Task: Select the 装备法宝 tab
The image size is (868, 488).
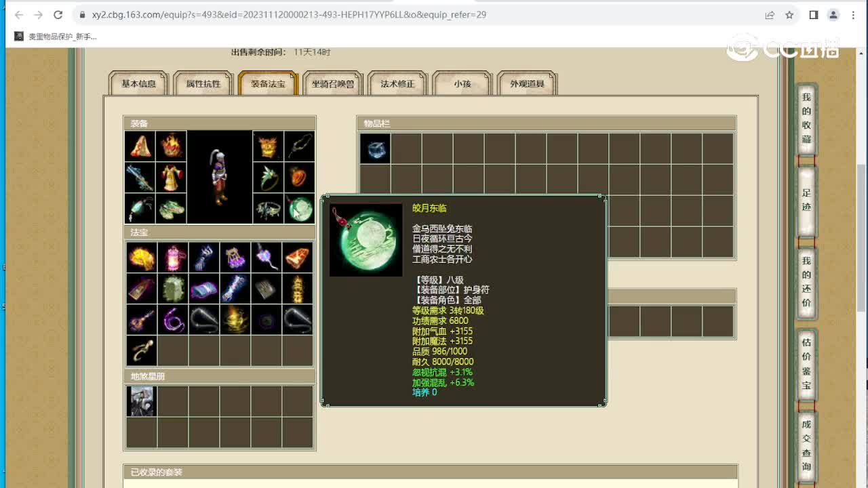Action: pos(268,83)
